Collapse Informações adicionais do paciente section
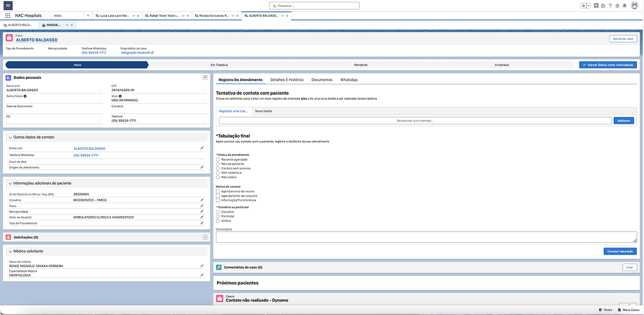Screen dimensions: 644x315 click(x=10, y=184)
